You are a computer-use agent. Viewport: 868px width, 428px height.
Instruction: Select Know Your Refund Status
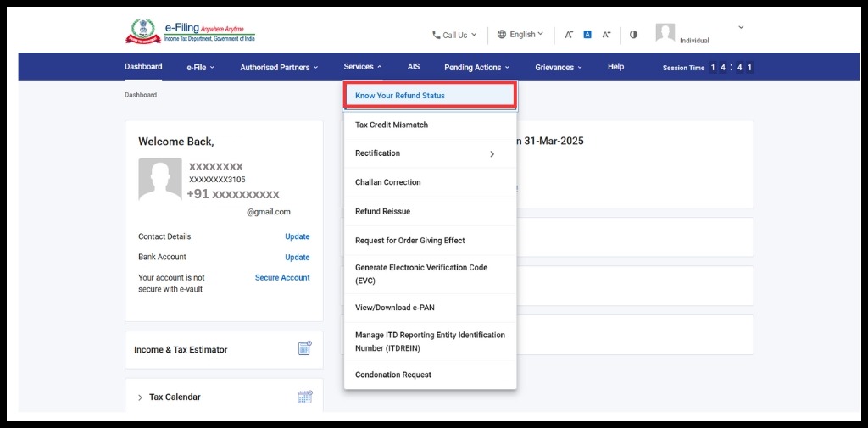[x=430, y=95]
